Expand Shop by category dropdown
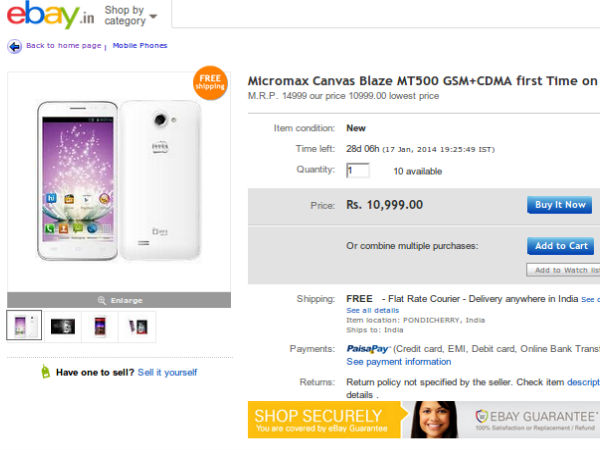 [130, 15]
